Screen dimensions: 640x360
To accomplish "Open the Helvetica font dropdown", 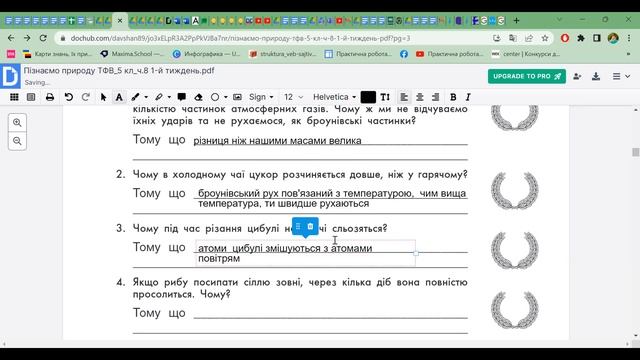I will click(334, 97).
